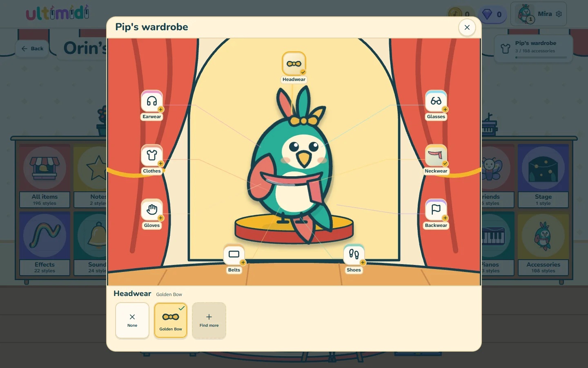Choose None for headwear
Image resolution: width=588 pixels, height=368 pixels.
pyautogui.click(x=132, y=321)
